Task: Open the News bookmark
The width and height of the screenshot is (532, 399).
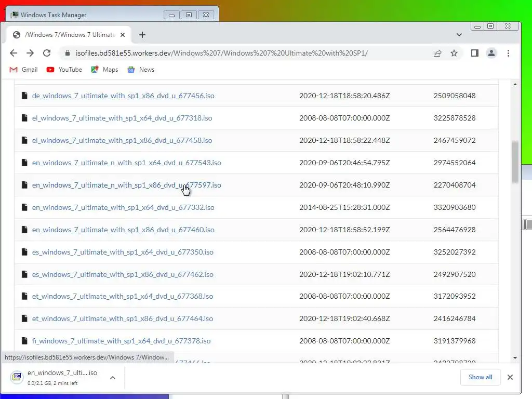Action: click(x=141, y=70)
